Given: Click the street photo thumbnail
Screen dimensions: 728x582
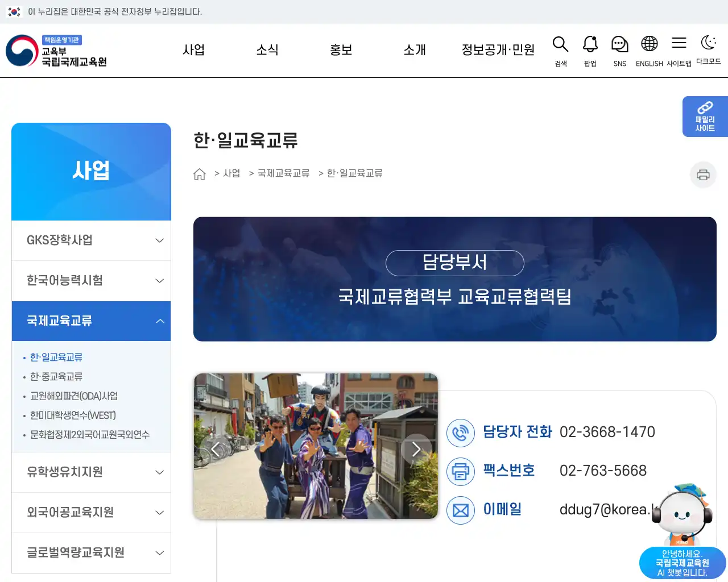Looking at the screenshot, I should click(316, 446).
